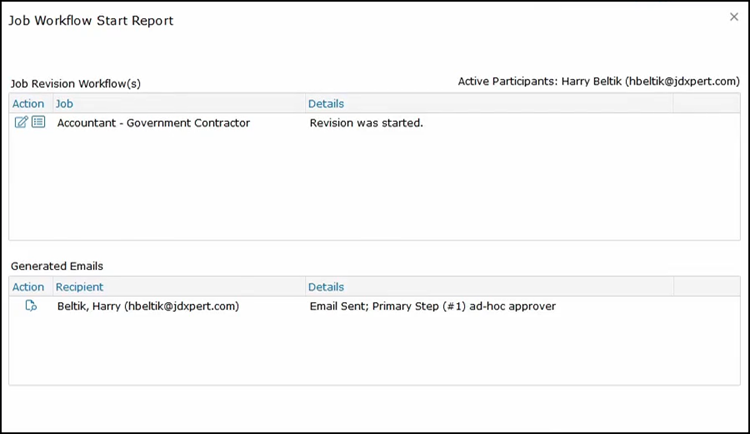Viewport: 750px width, 434px height.
Task: Click the 'Email Sent; Primary Step' details cell
Action: click(x=432, y=306)
